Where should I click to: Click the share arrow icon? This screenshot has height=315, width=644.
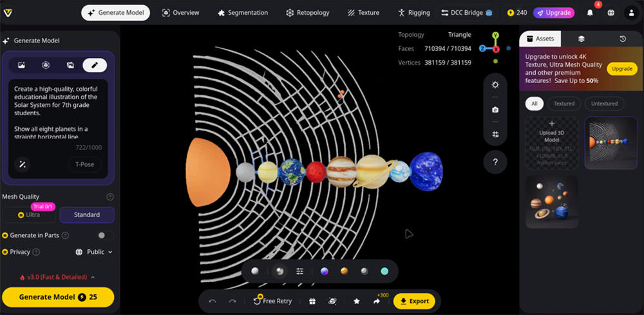[377, 301]
